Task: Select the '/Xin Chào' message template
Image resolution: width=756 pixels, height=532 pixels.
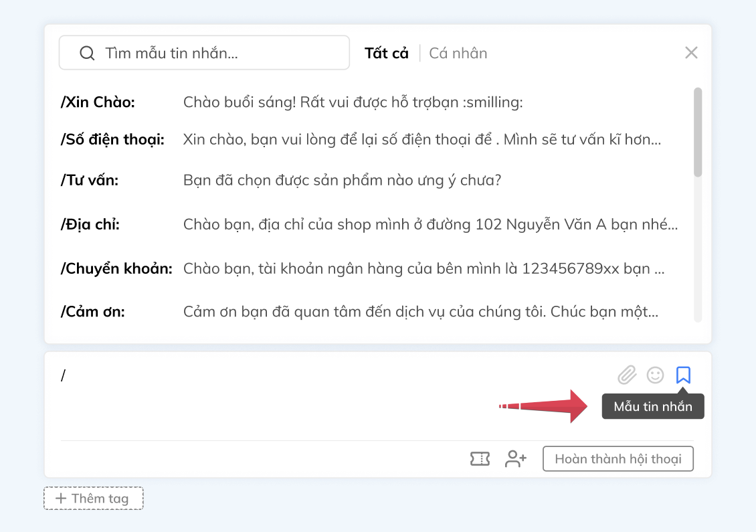Action: coord(268,102)
